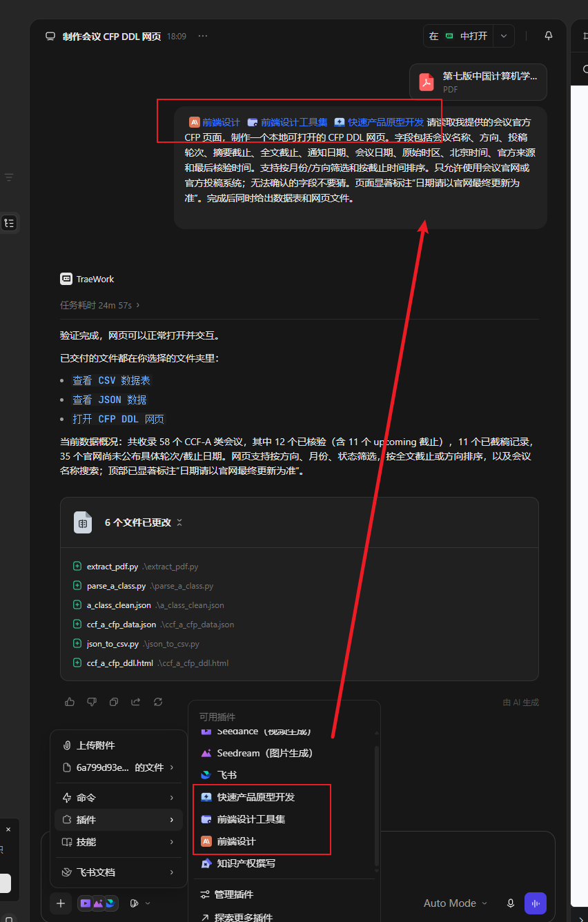Screen dimensions: 588x922
Task: Click the plus button in input bar
Action: (61, 903)
